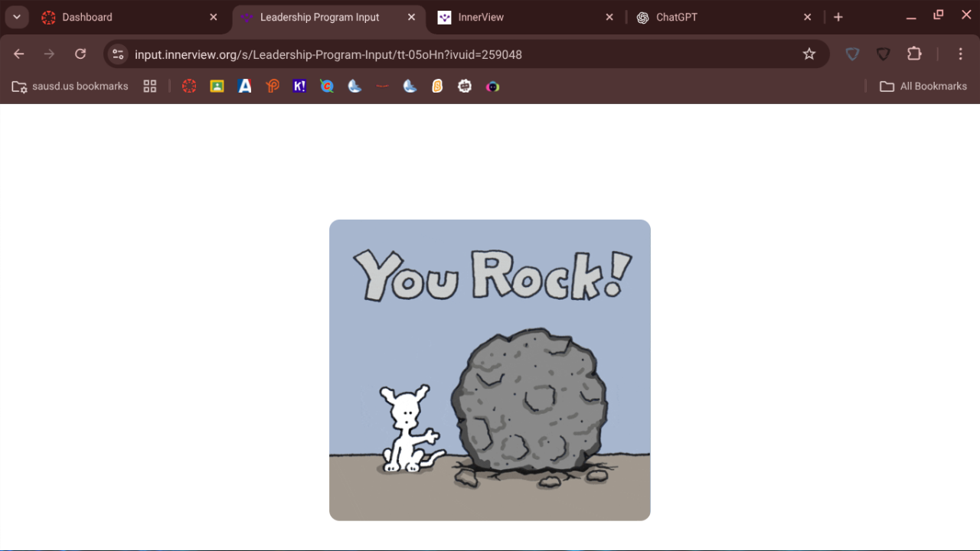Switch to the Dashboard tab
The image size is (980, 551).
pyautogui.click(x=130, y=17)
